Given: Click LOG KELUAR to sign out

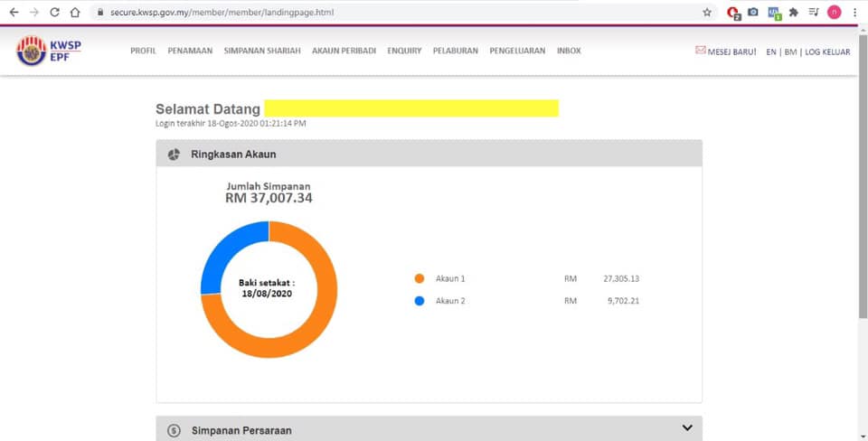Looking at the screenshot, I should pos(827,52).
